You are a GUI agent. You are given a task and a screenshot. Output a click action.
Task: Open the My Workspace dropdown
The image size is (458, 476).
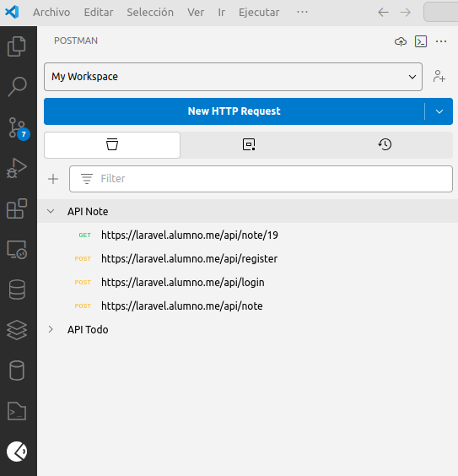point(233,77)
